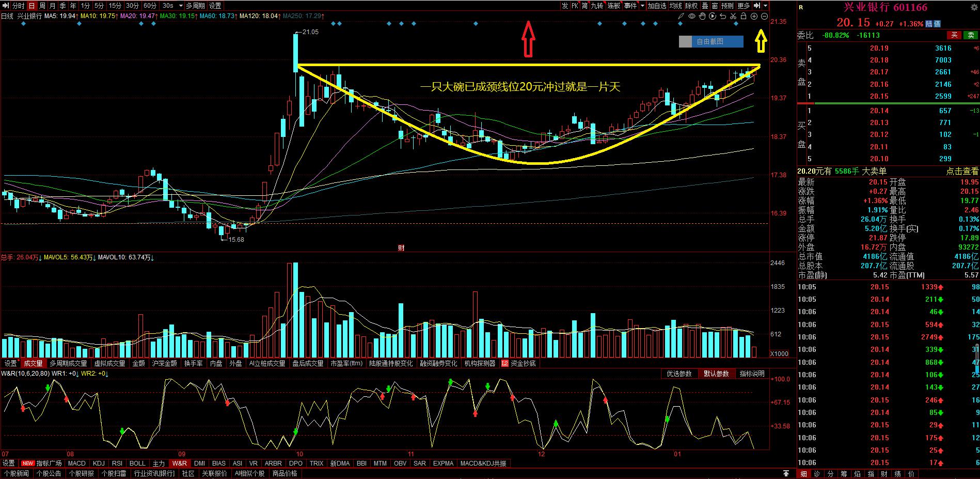This screenshot has width=980, height=479.
Task: Enable the 九转 indicator
Action: coord(597,6)
